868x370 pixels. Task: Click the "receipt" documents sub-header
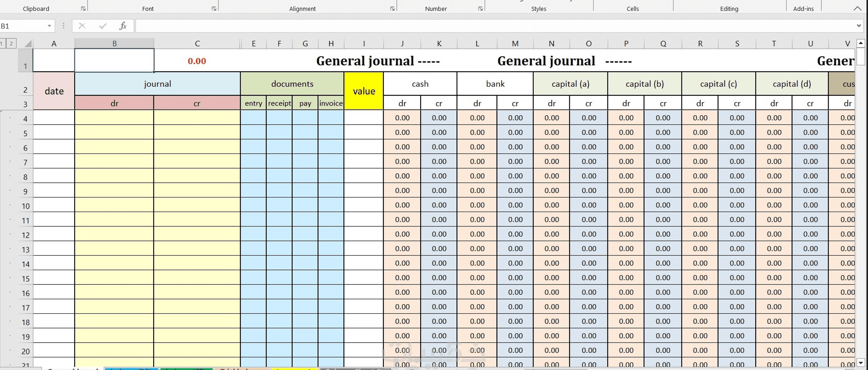280,103
